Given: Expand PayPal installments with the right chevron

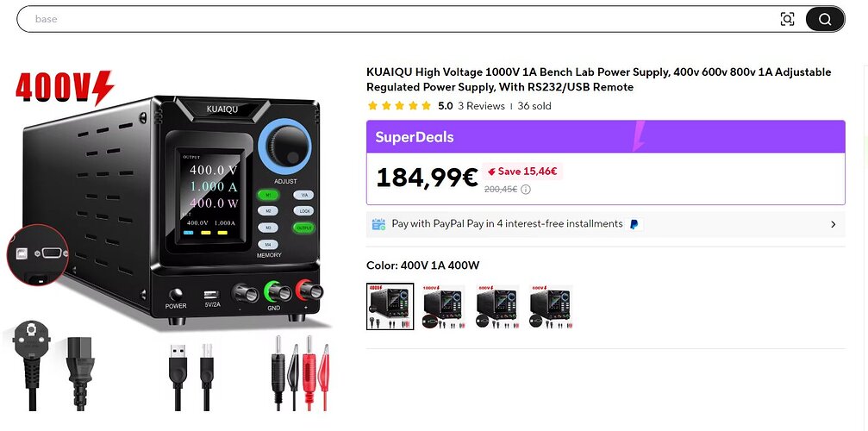Looking at the screenshot, I should 834,225.
